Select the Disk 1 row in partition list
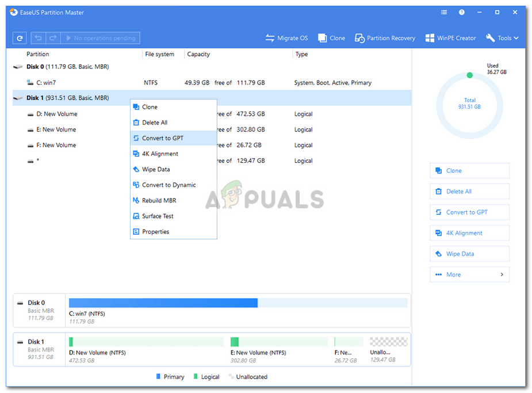 pos(212,98)
